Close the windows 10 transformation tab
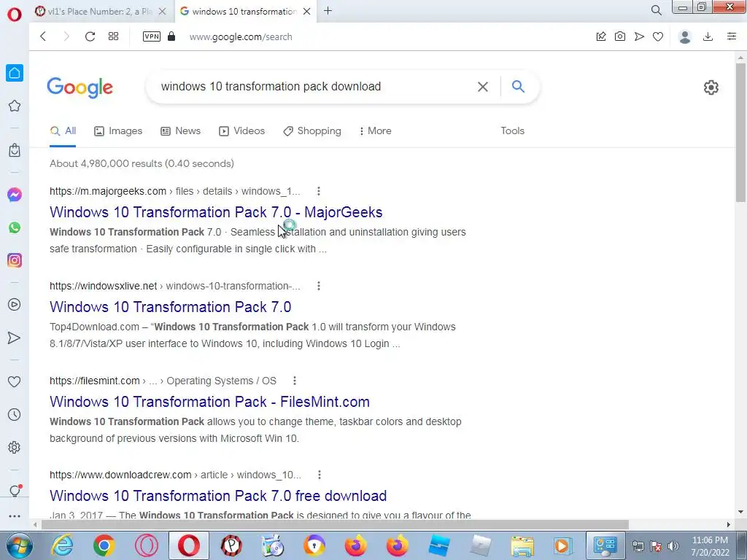 pos(307,12)
